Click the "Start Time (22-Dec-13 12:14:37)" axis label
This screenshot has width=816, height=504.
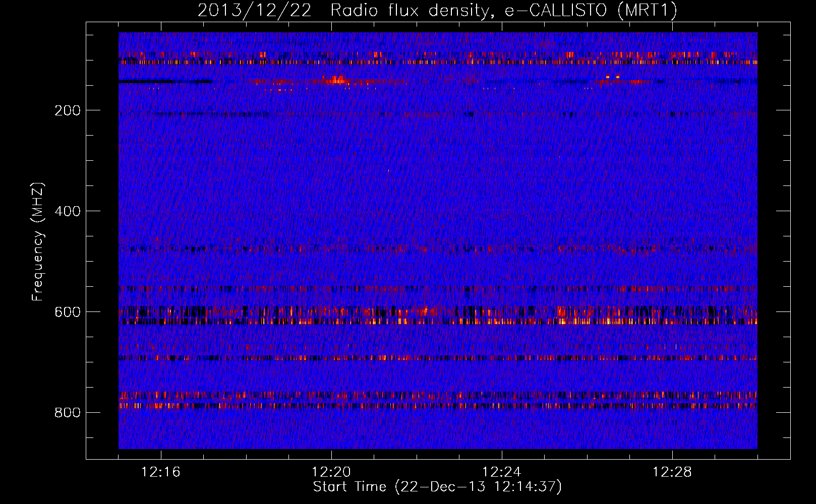(437, 487)
